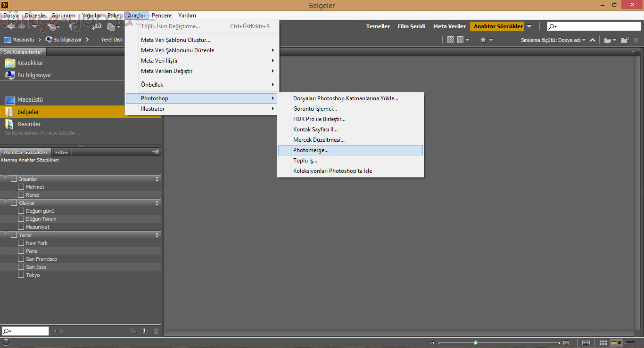Open the Sıralama ölçütü sort dropdown
Screen dimensions: 644x348
click(x=553, y=40)
